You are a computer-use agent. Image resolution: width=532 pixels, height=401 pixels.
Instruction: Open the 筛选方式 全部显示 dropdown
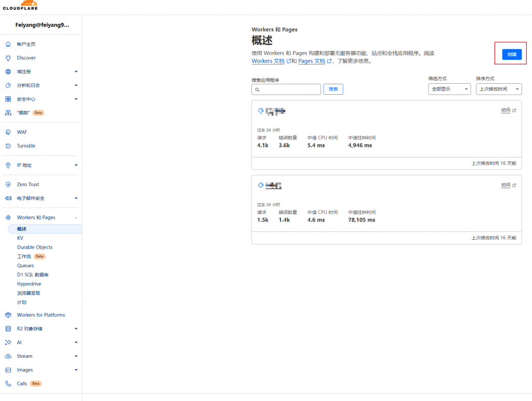449,89
